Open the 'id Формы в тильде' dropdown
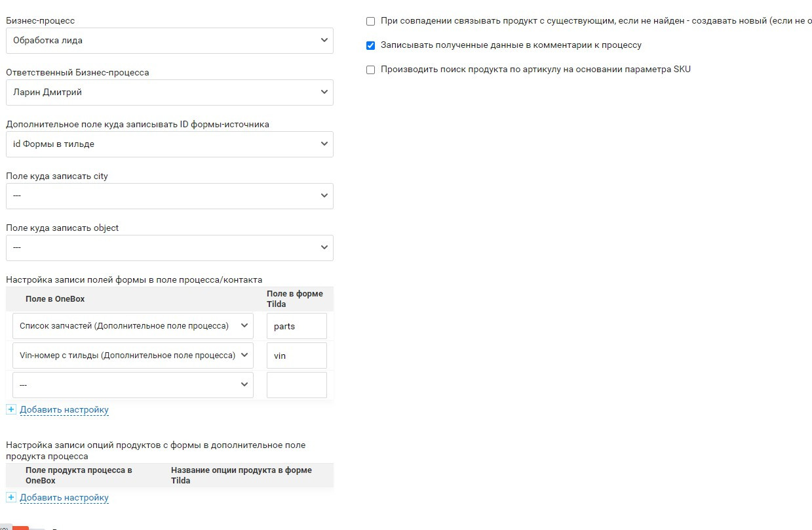 169,144
